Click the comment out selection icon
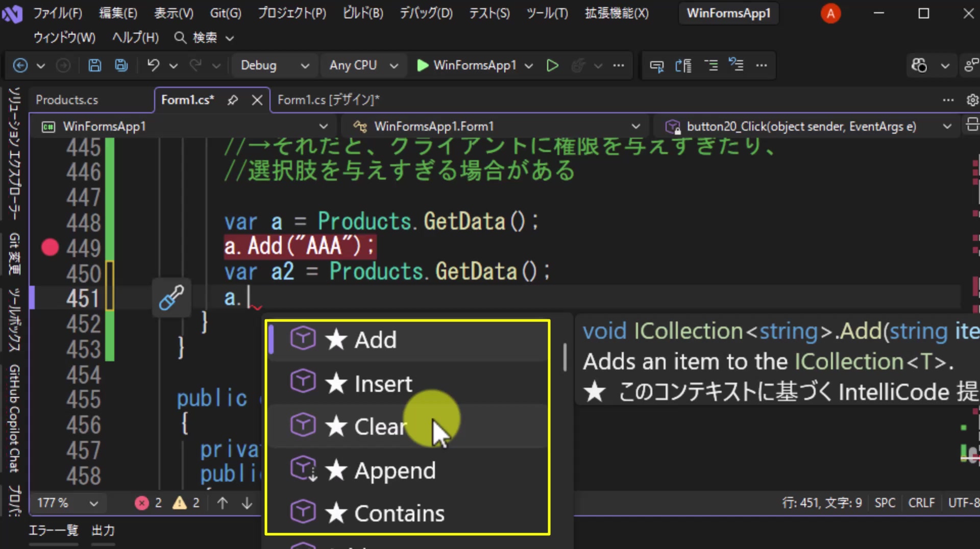 (710, 65)
